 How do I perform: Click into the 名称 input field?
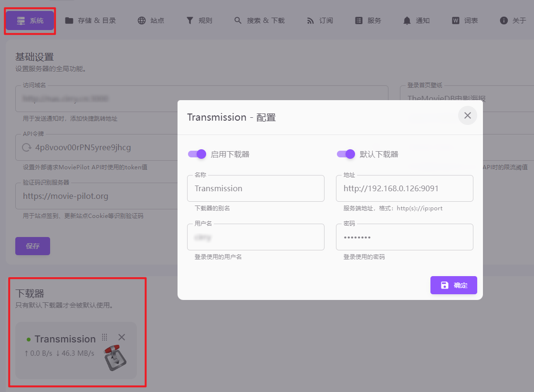[255, 188]
